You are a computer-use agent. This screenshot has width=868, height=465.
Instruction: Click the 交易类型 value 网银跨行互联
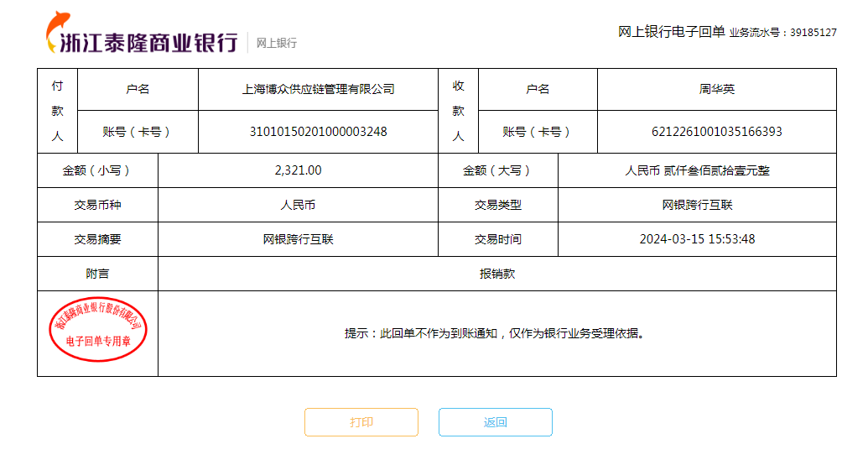point(697,205)
